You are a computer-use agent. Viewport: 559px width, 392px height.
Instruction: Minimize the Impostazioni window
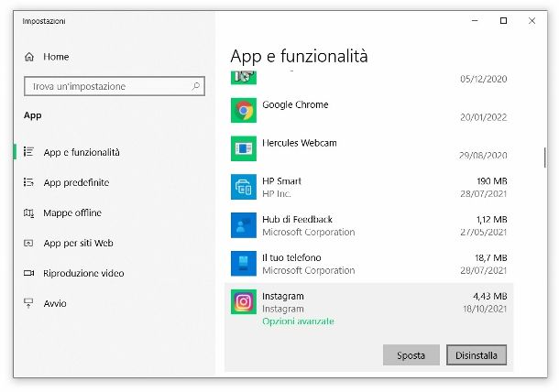(x=475, y=21)
